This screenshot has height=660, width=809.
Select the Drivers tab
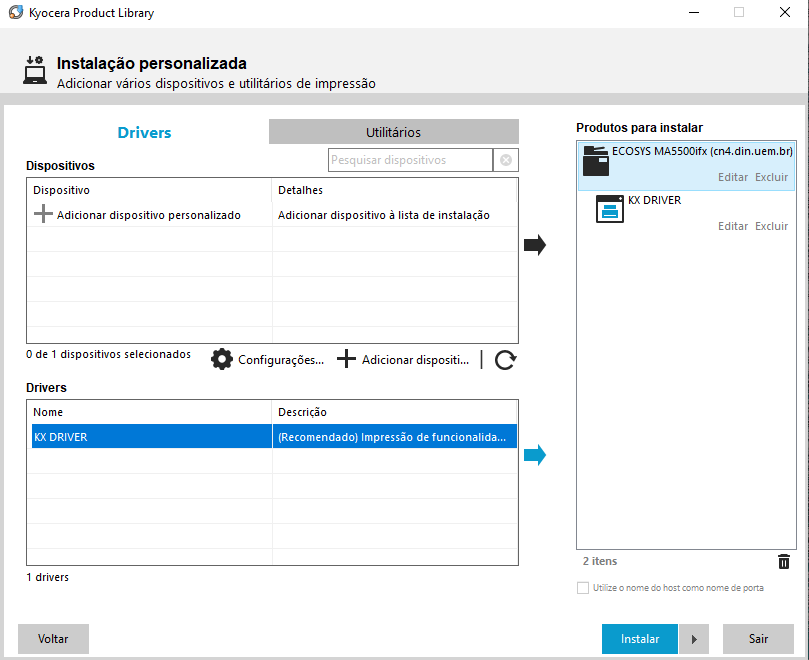pyautogui.click(x=145, y=132)
